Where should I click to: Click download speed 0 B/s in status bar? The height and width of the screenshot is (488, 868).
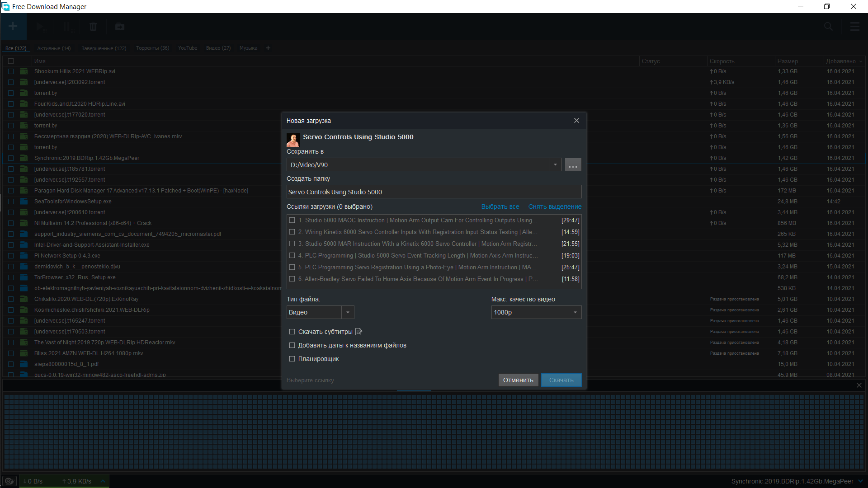(33, 481)
